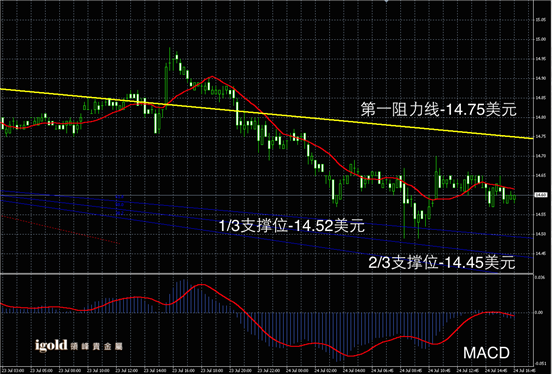The image size is (552, 374).
Task: Click the current price tag on price axis
Action: coord(540,195)
